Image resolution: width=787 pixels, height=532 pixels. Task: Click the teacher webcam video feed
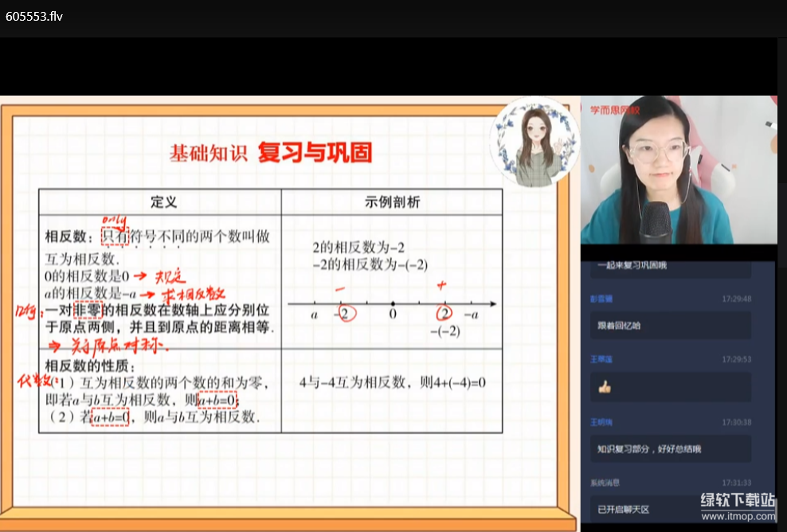point(679,170)
